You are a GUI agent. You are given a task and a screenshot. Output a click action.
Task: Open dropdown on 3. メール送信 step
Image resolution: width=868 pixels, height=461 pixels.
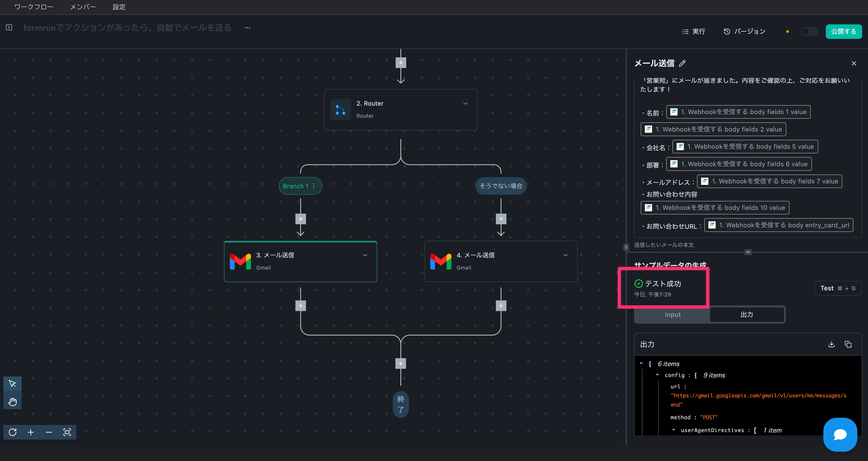[x=365, y=255]
